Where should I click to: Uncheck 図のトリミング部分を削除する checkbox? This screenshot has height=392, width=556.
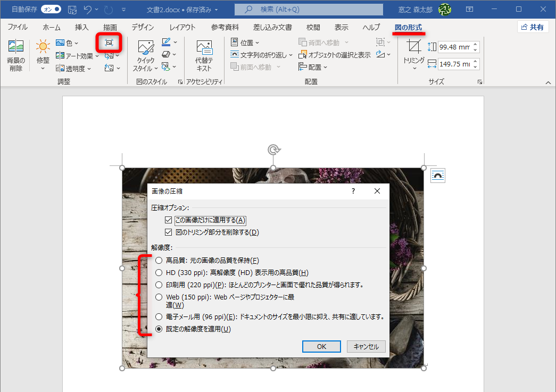click(x=169, y=232)
